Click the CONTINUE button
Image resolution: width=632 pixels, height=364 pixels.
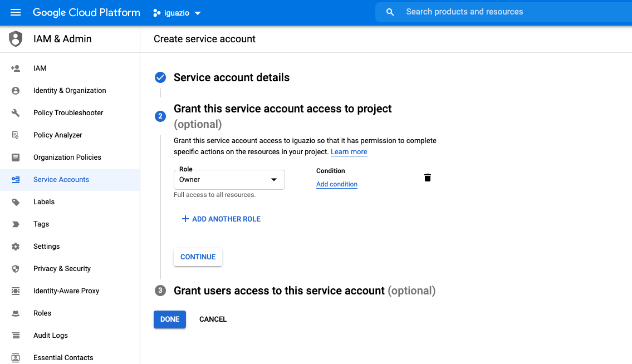click(198, 257)
